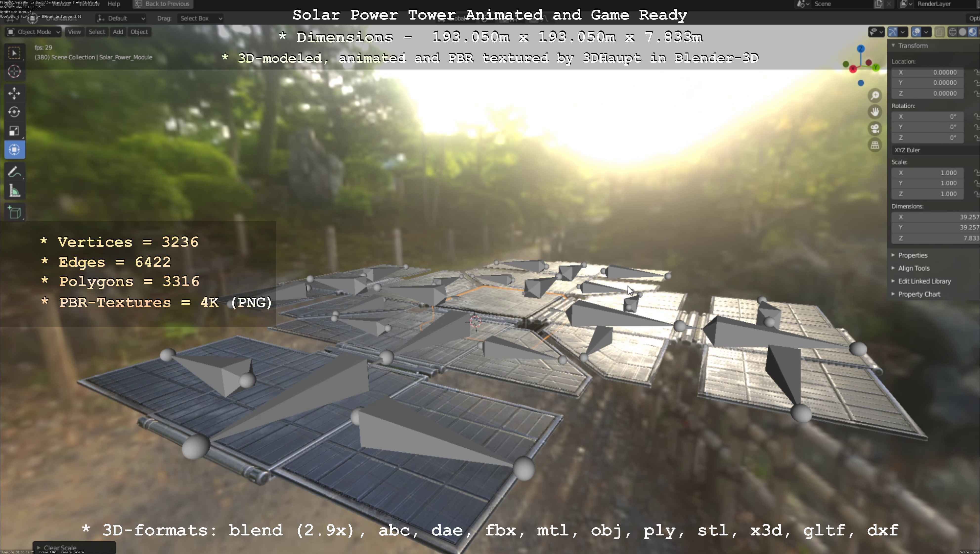Image resolution: width=980 pixels, height=554 pixels.
Task: Click the Back to Previous button
Action: tap(163, 4)
